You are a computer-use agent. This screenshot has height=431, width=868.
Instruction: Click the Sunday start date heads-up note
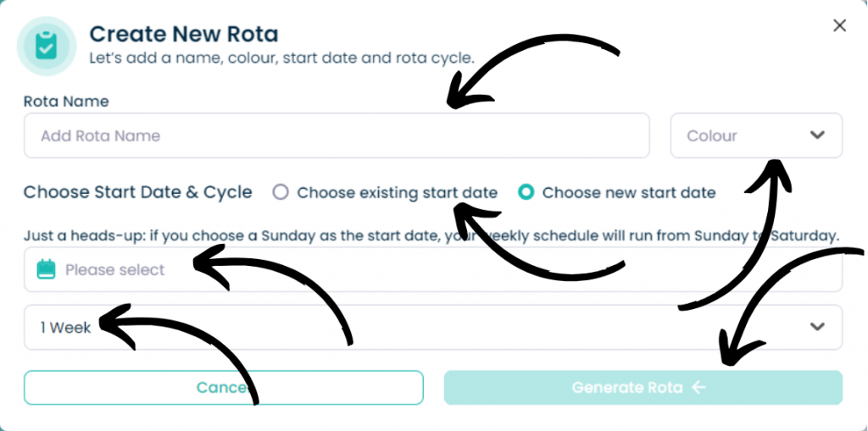click(431, 235)
